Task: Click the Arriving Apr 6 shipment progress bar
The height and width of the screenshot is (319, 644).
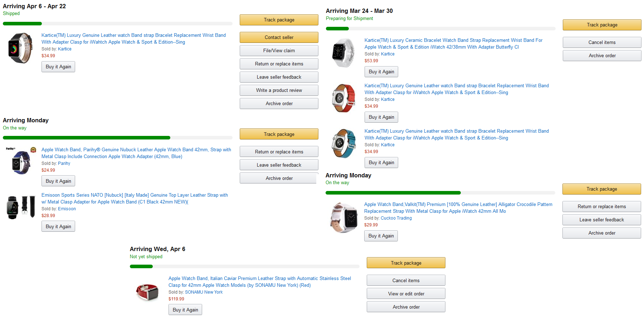Action: pos(118,24)
